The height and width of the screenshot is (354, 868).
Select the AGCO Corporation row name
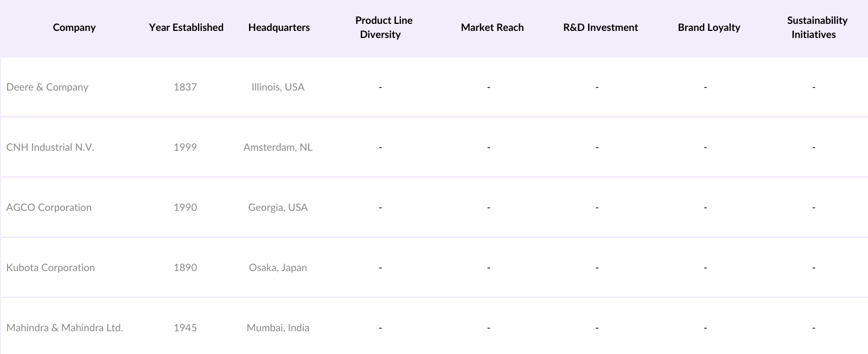pyautogui.click(x=49, y=208)
